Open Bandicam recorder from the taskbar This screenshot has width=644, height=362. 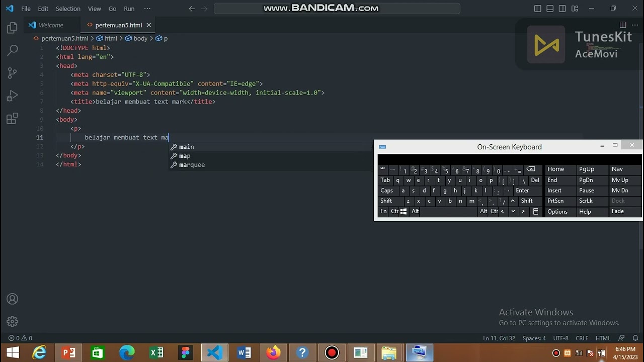point(332,352)
